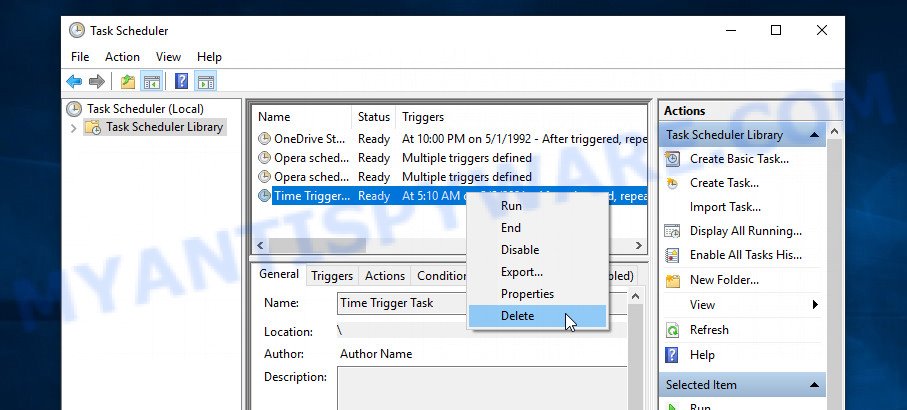Image resolution: width=907 pixels, height=410 pixels.
Task: Select Task Scheduler (Local) tree root
Action: pyautogui.click(x=145, y=109)
